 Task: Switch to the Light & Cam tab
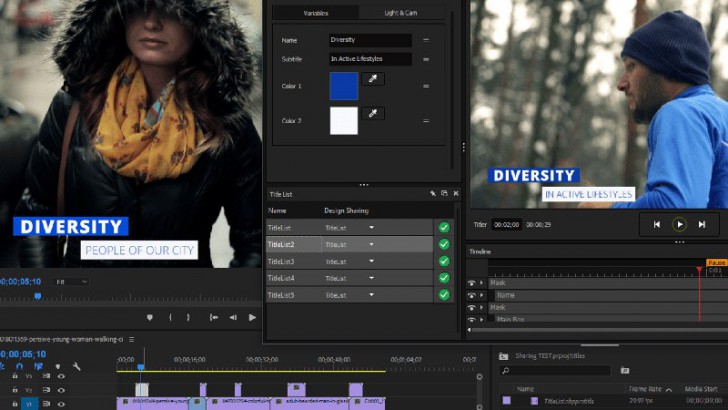(401, 13)
